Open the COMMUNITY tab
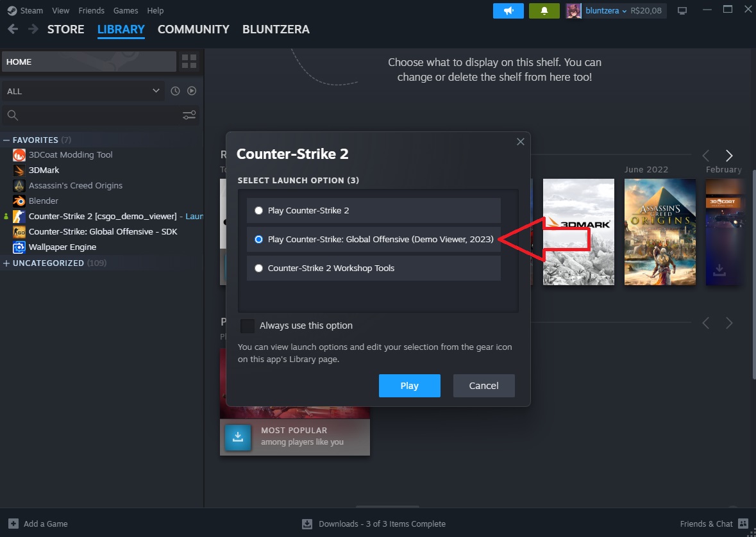 pyautogui.click(x=194, y=29)
